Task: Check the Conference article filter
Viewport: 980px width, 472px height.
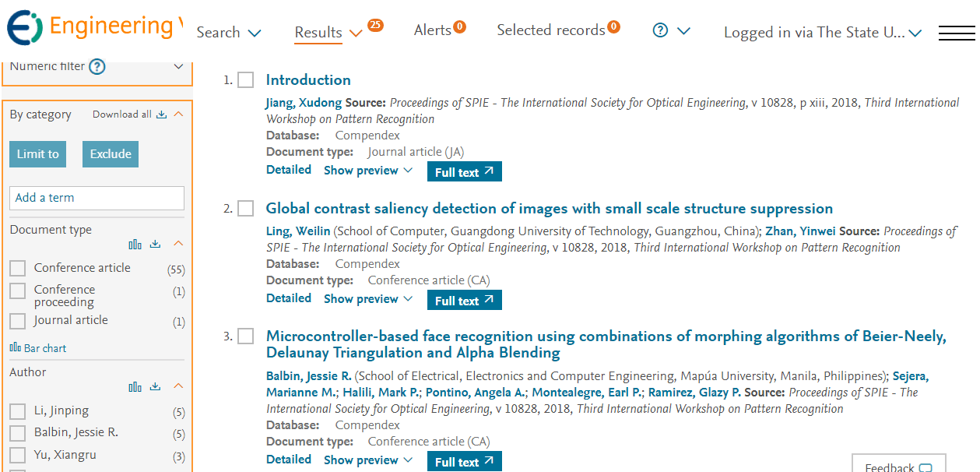Action: (18, 269)
